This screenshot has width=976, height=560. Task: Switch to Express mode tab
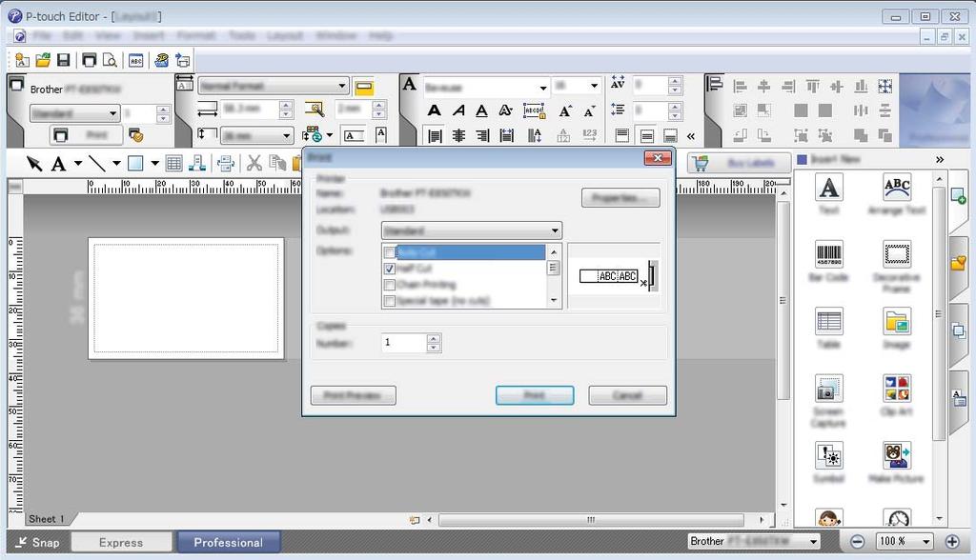point(121,542)
